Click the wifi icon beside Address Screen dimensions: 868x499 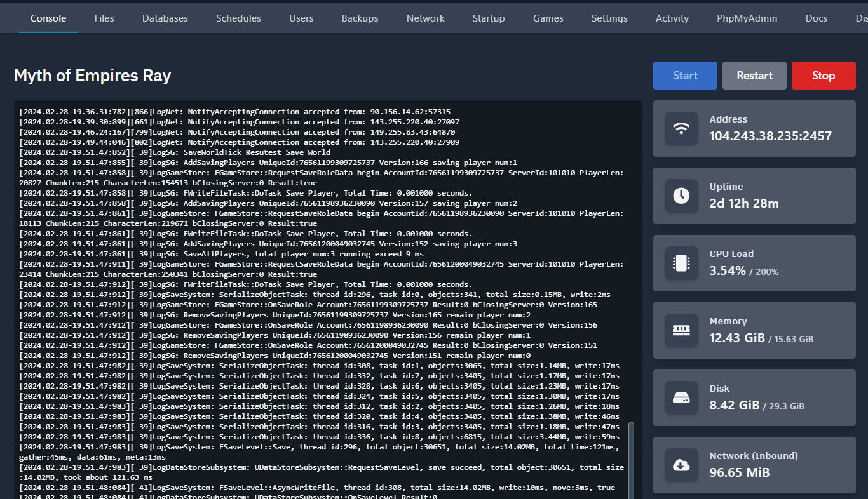(681, 128)
